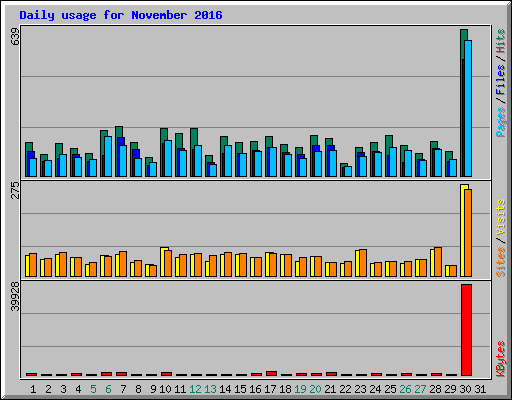
Task: Click the yellow visits bar for day 30
Action: pyautogui.click(x=462, y=230)
